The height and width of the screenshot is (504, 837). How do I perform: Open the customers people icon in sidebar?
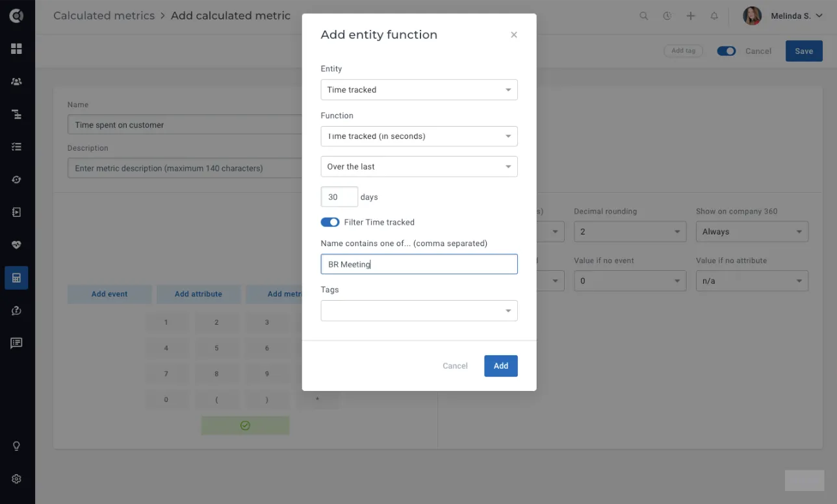point(16,82)
